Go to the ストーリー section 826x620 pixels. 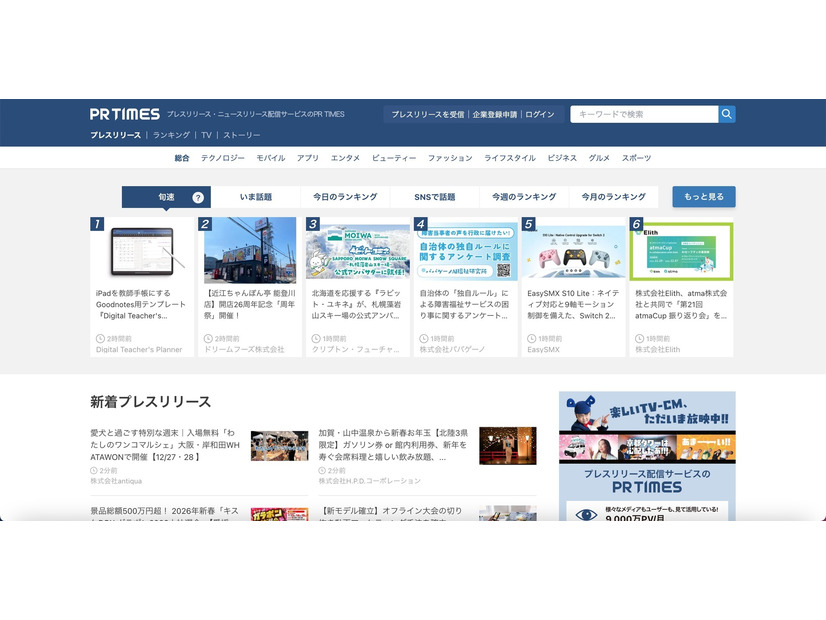(x=241, y=135)
